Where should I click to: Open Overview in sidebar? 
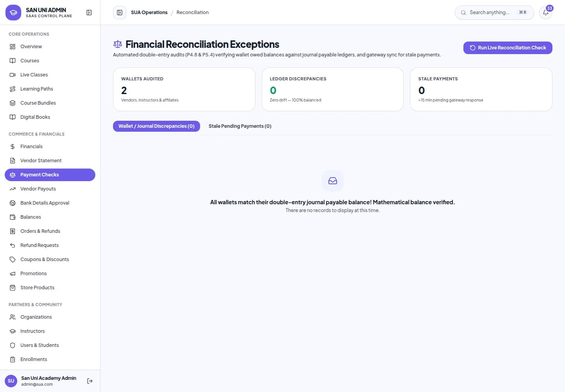pos(50,47)
